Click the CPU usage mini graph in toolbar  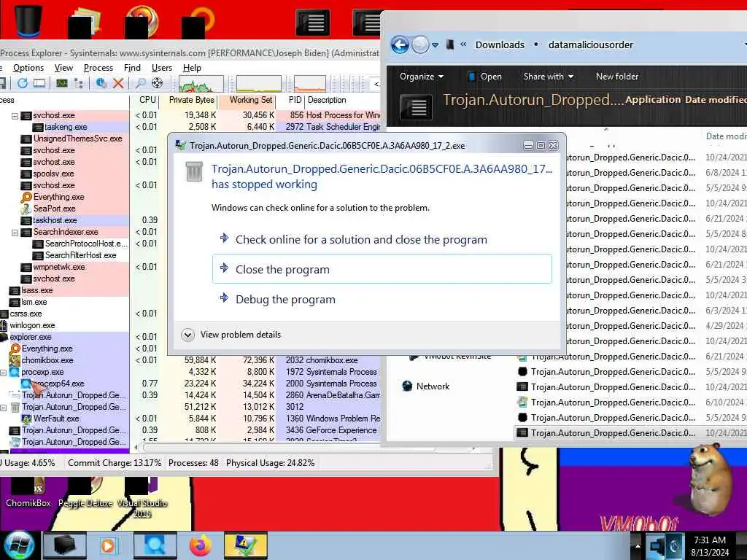201,83
